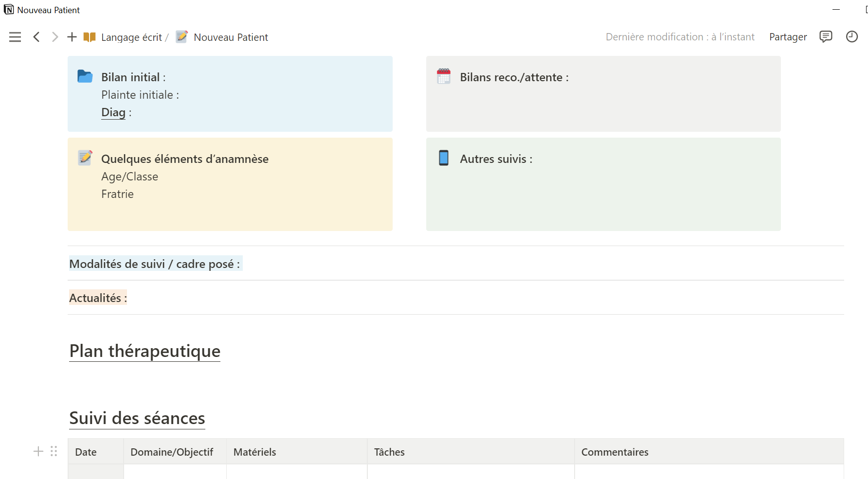Select the Nouveau Patient breadcrumb title
The image size is (868, 479).
pos(231,37)
